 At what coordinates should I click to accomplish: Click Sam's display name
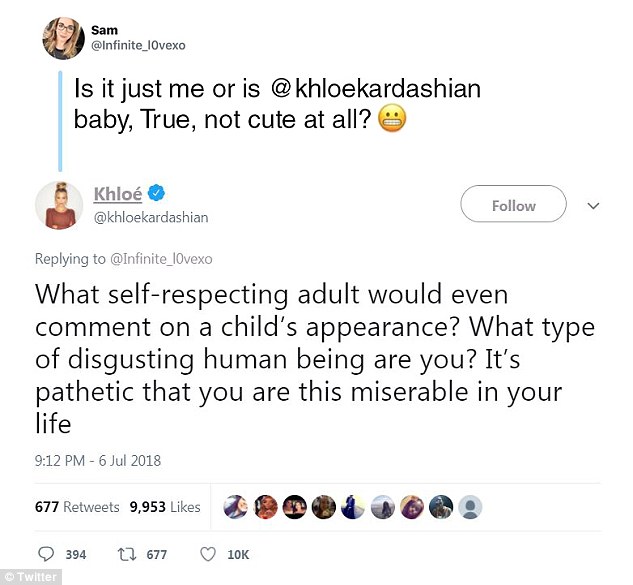point(105,30)
